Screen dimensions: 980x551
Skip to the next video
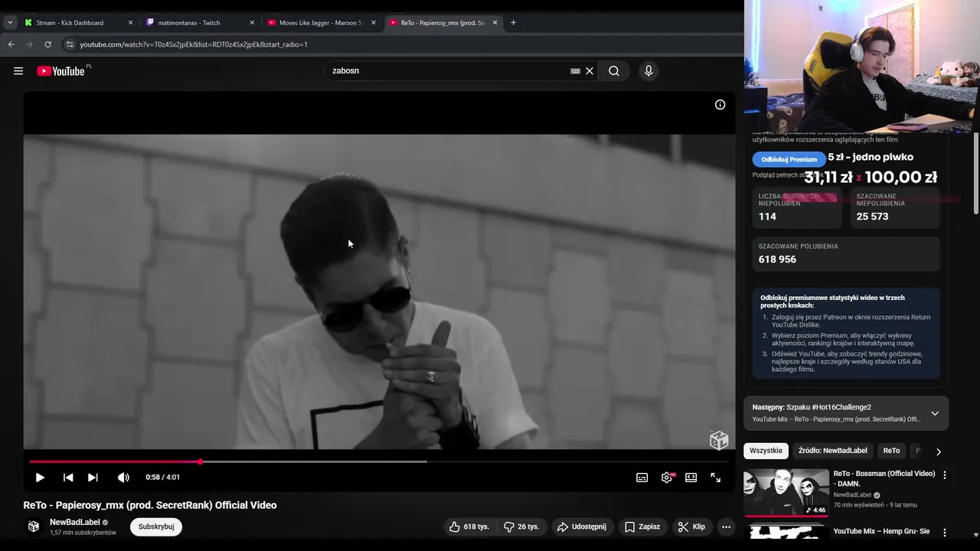[93, 478]
